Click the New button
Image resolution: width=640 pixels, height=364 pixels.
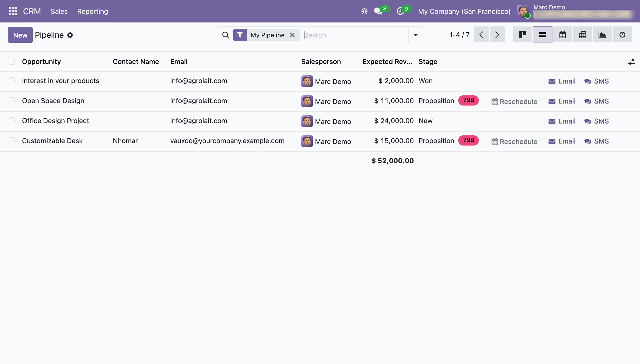coord(20,35)
